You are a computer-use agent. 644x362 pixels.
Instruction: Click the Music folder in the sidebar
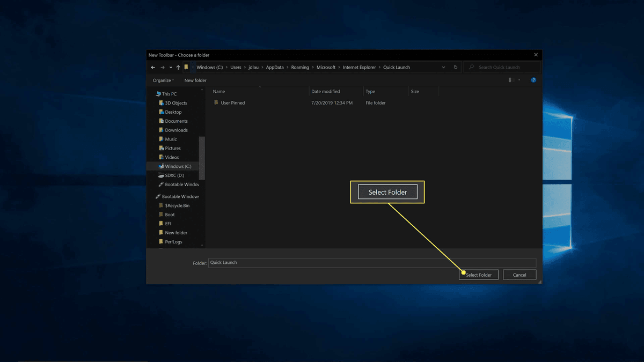point(170,139)
